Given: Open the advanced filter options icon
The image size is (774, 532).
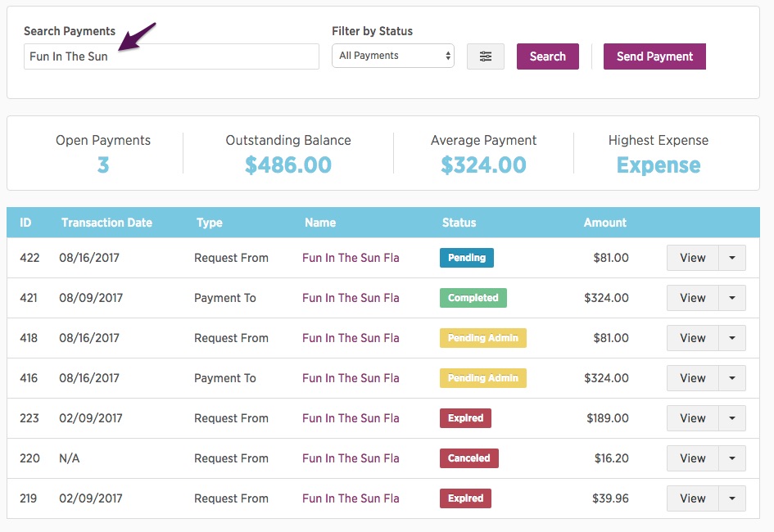Looking at the screenshot, I should pyautogui.click(x=485, y=56).
